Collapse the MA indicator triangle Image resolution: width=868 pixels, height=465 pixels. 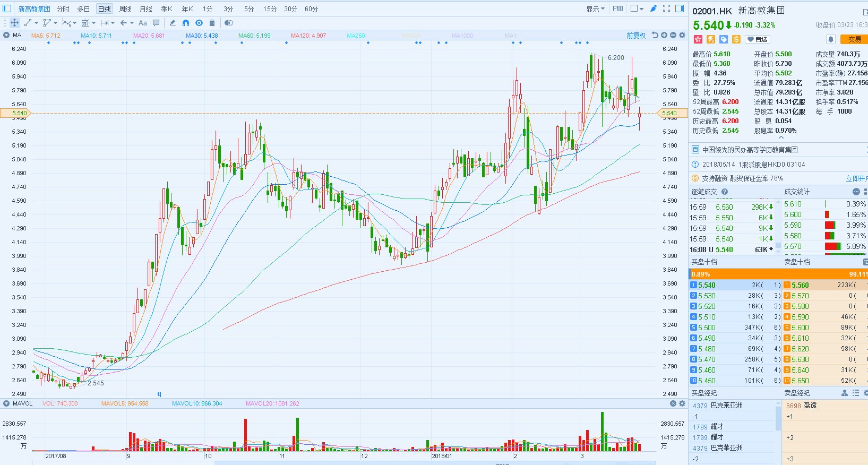tap(6, 36)
